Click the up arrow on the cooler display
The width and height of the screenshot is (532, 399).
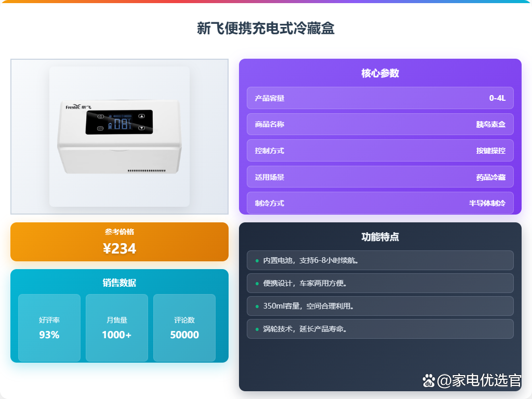[141, 116]
